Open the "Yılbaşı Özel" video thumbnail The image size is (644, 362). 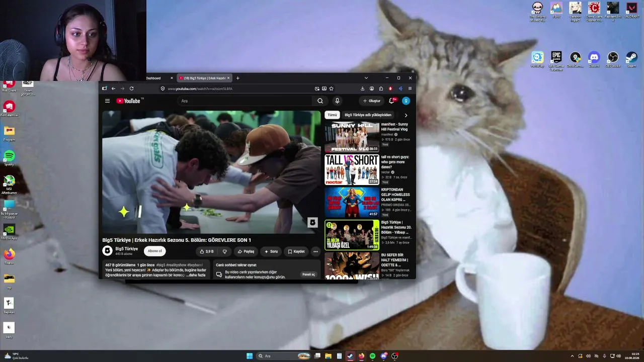click(x=352, y=235)
